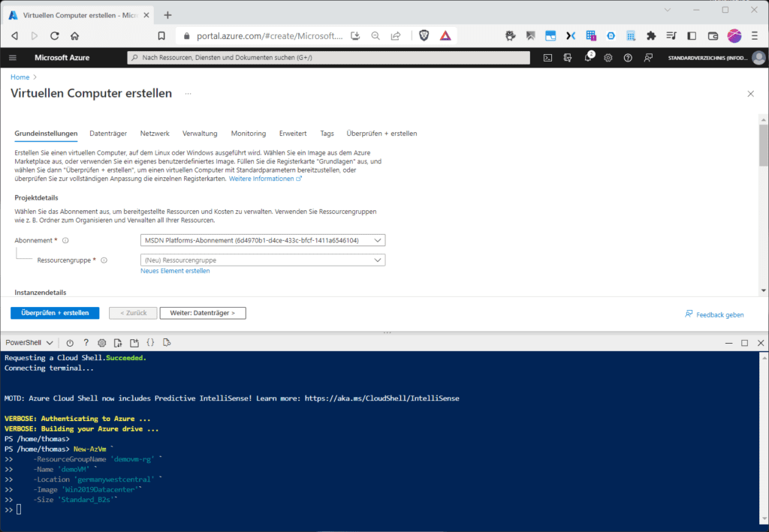Open the account avatar in Azure header
The width and height of the screenshot is (769, 532).
[x=758, y=58]
